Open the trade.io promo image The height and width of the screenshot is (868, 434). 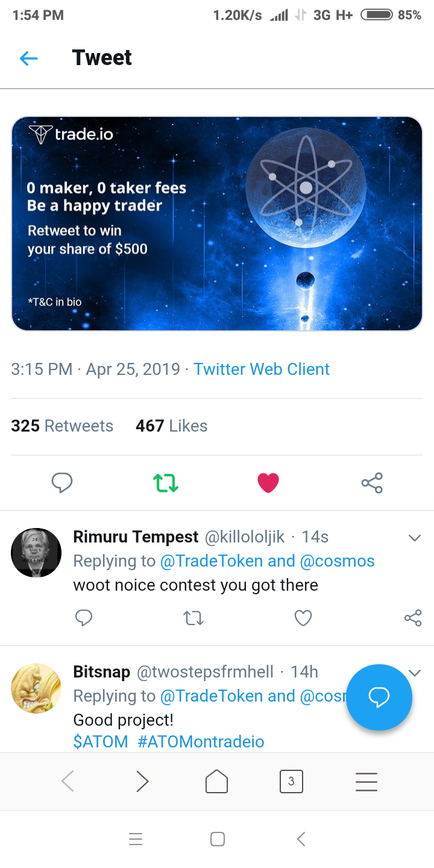pyautogui.click(x=217, y=224)
